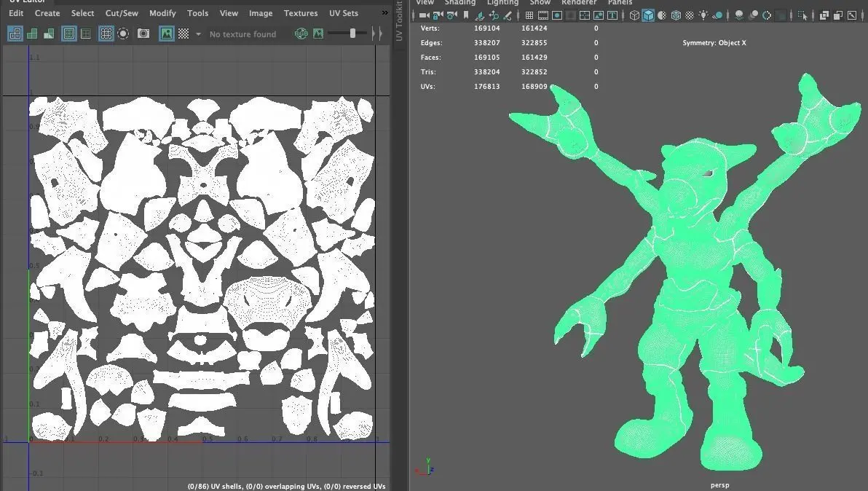Toggle shell borders display icon
The width and height of the screenshot is (868, 491).
[86, 34]
